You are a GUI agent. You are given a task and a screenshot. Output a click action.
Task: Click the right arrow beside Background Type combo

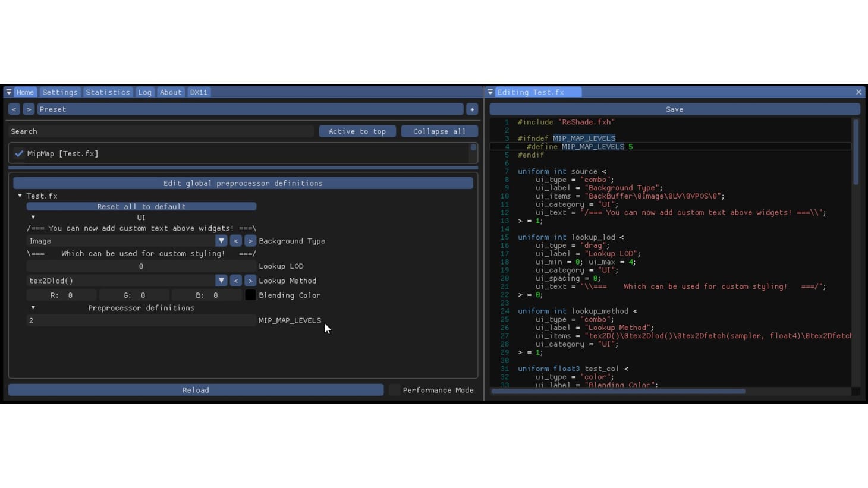(x=250, y=240)
